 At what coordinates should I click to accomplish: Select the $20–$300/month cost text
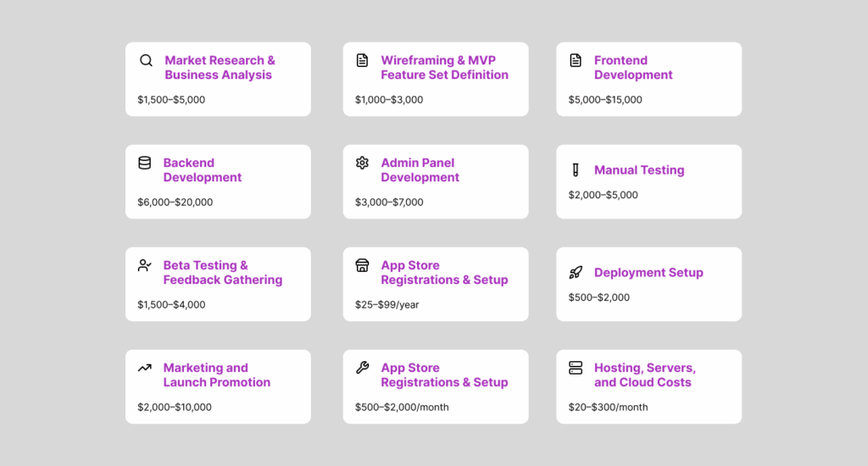(x=608, y=408)
